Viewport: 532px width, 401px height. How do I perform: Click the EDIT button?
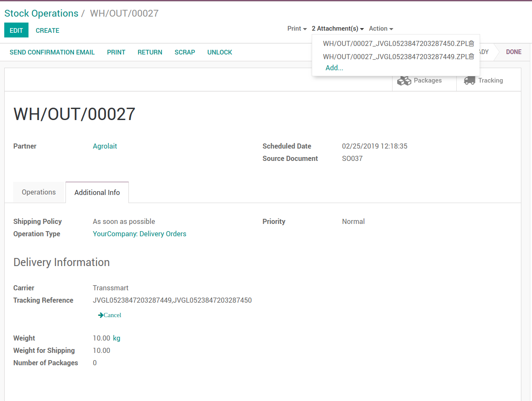point(16,30)
